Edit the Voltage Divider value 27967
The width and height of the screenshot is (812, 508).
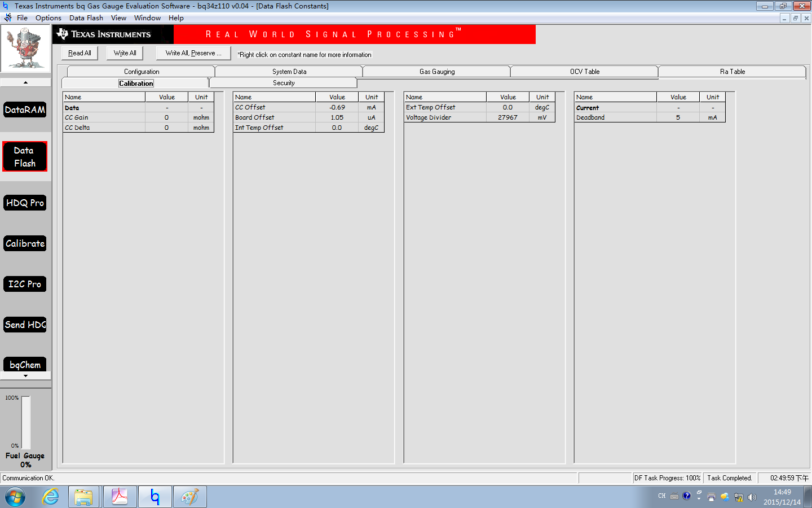tap(508, 117)
